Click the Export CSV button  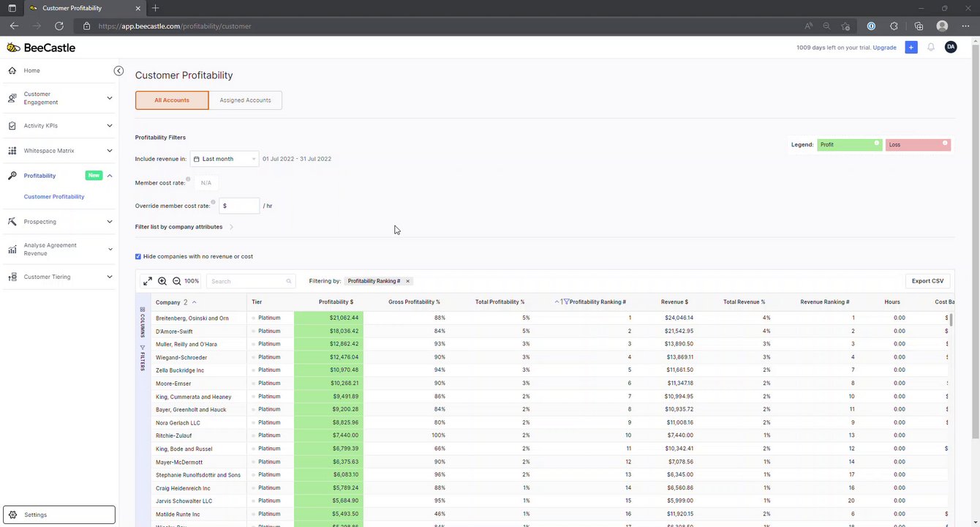coord(927,281)
